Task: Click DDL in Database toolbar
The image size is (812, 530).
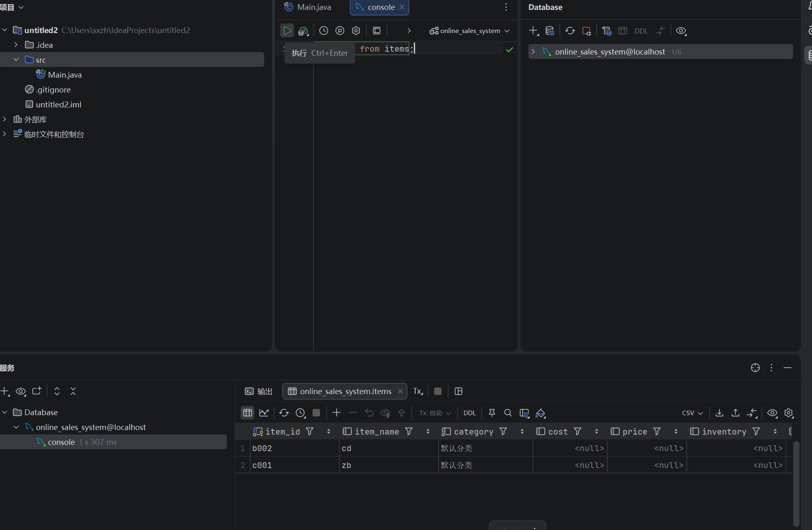Action: coord(641,31)
